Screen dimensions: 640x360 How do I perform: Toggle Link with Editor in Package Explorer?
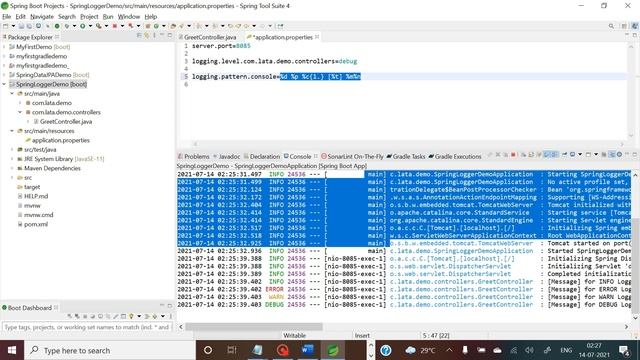point(146,36)
